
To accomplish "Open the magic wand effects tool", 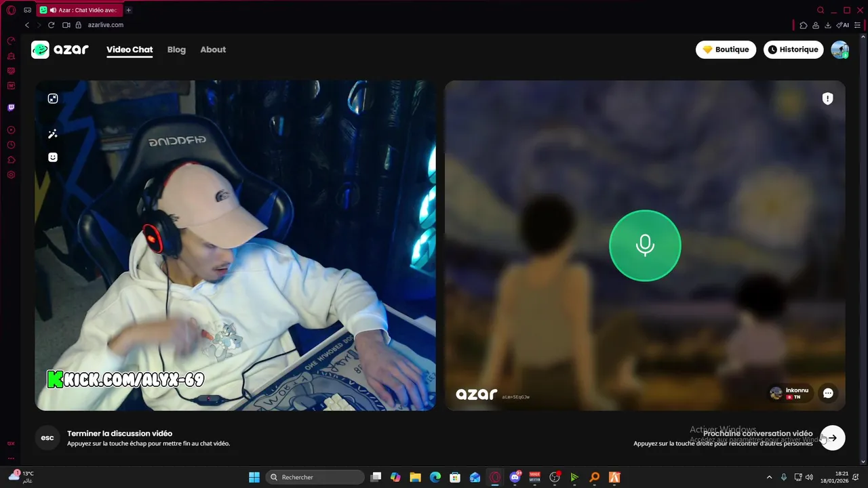I will [x=53, y=134].
